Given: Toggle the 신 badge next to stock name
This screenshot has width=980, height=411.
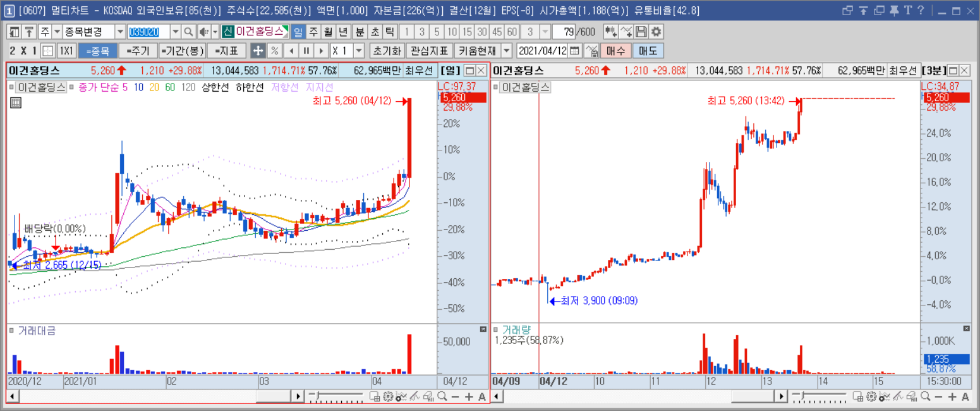Looking at the screenshot, I should pos(227,32).
